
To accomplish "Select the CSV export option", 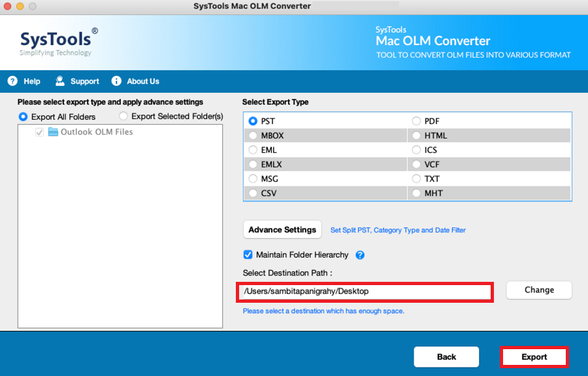I will 253,194.
